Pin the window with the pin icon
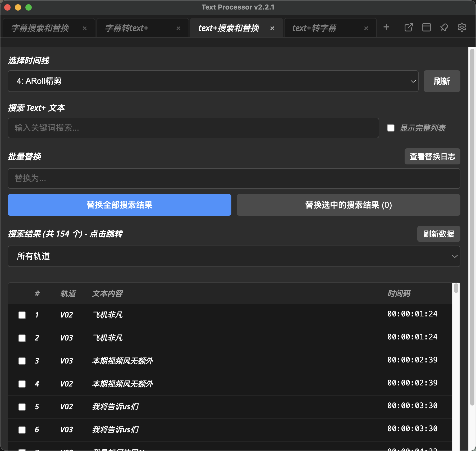The width and height of the screenshot is (476, 451). (x=444, y=27)
